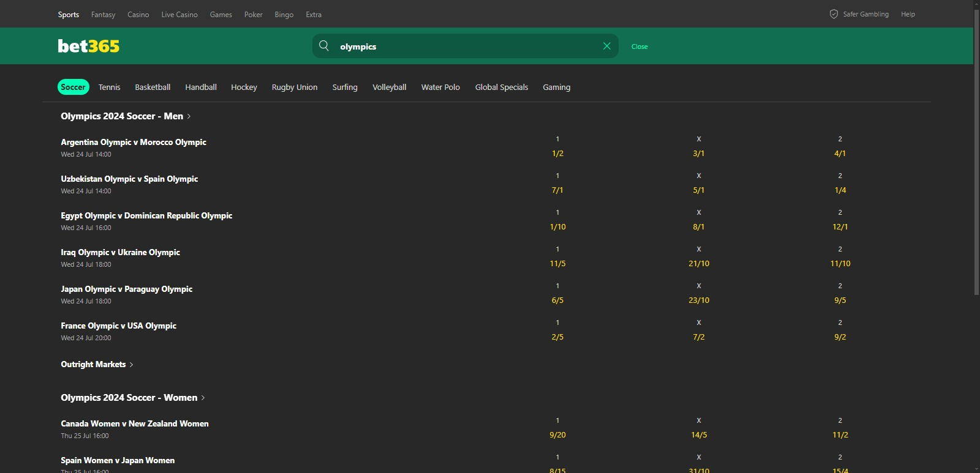Bet Argentina to win at 1/2
This screenshot has width=980, height=473.
click(x=557, y=154)
